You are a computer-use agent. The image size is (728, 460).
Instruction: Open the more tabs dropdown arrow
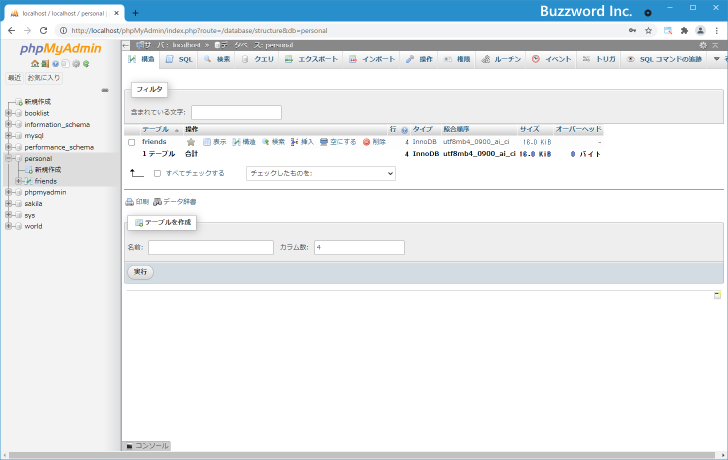(x=716, y=60)
